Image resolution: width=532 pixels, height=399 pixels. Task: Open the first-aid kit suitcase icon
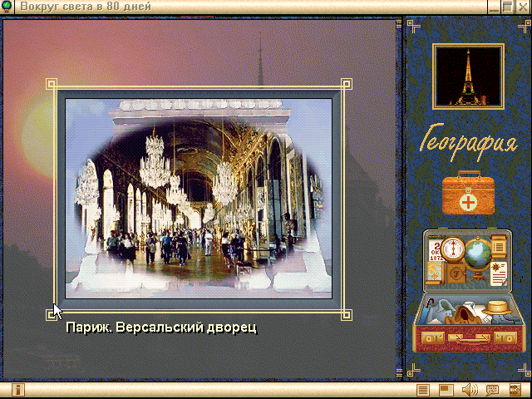click(468, 193)
